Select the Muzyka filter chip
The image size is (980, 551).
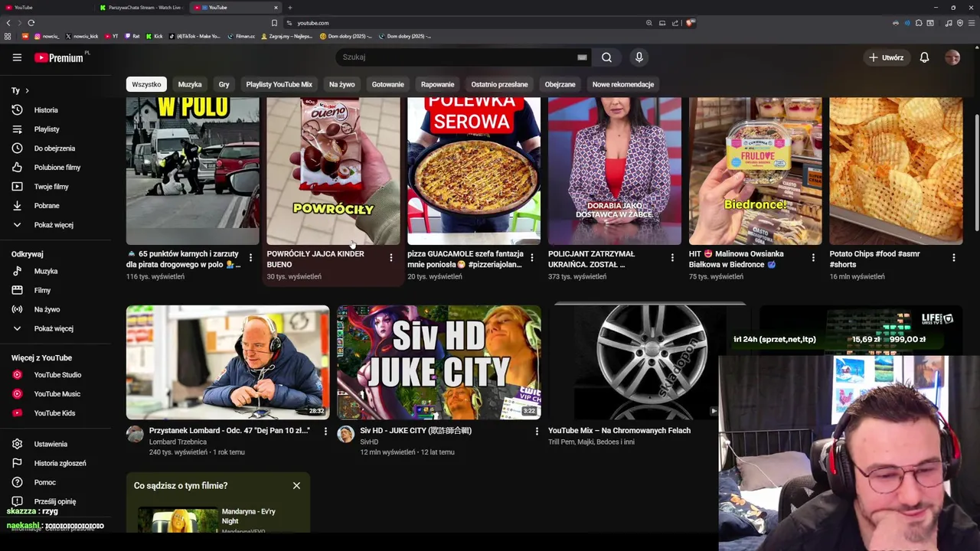(x=190, y=84)
